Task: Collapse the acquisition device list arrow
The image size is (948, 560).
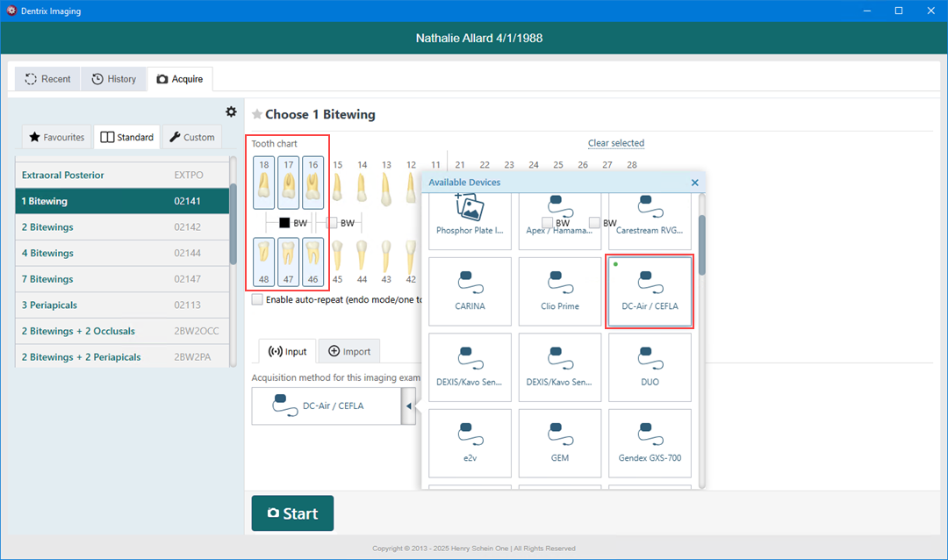Action: click(408, 406)
